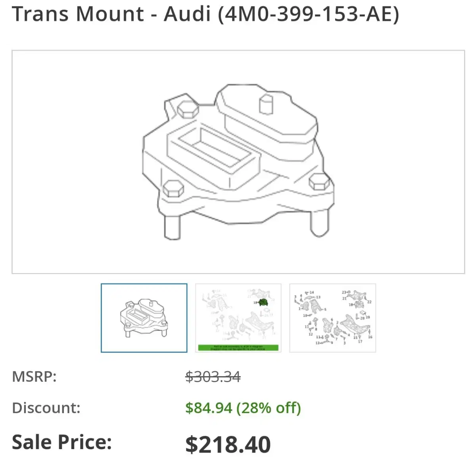Click the crossed-out $303.34 MSRP price
Viewport: 476px width, 459px height.
click(x=213, y=376)
